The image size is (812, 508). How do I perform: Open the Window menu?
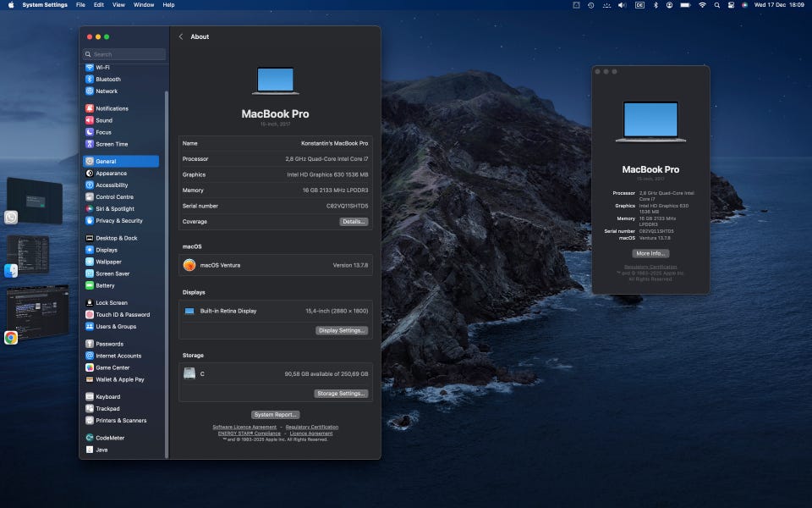click(144, 5)
